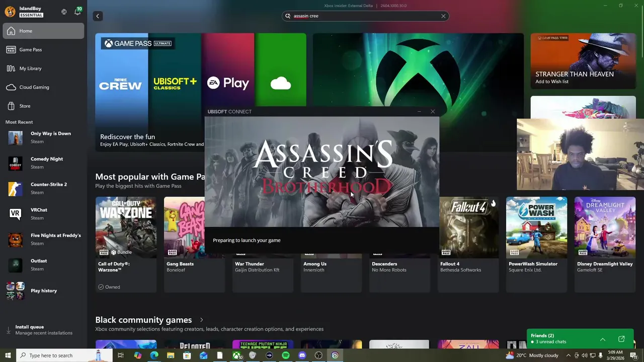Image resolution: width=644 pixels, height=362 pixels.
Task: Click the Among Us title
Action: [315, 264]
